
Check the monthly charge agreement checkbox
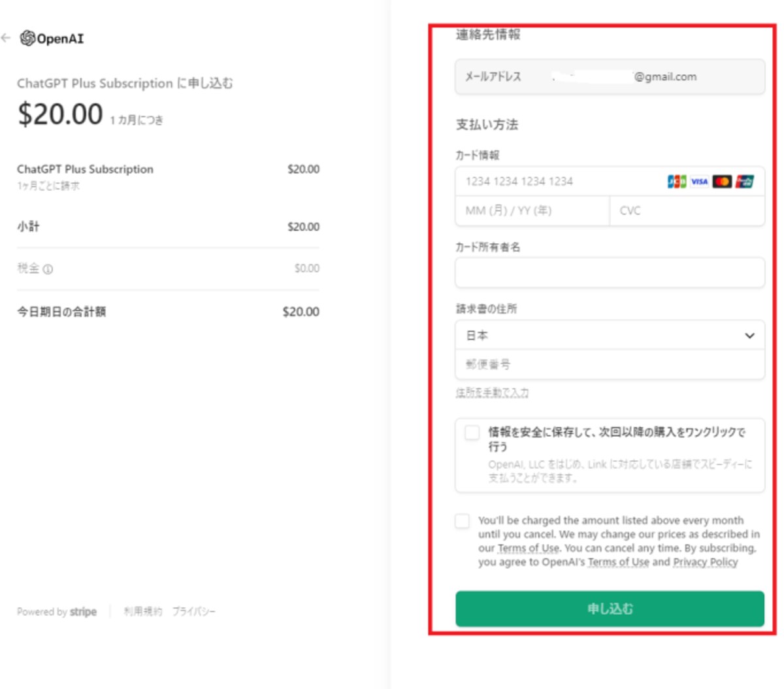pos(462,521)
